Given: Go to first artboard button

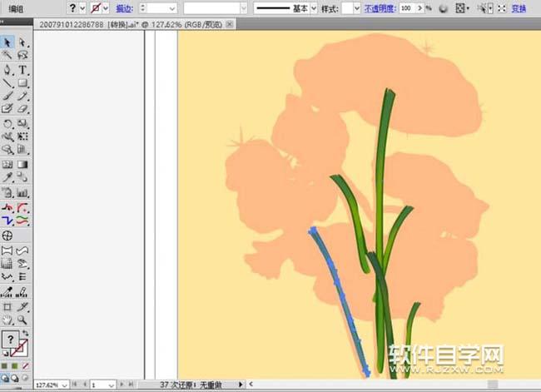Looking at the screenshot, I should pos(75,384).
